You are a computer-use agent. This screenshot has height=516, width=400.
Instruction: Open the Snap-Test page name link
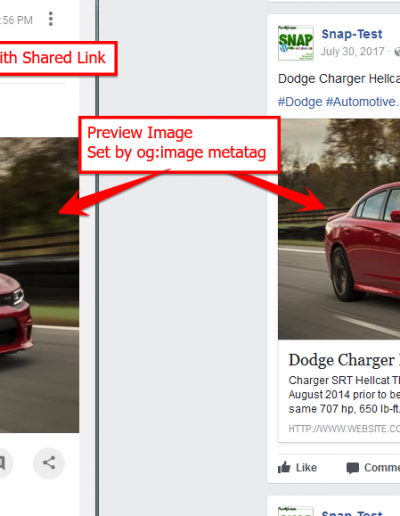(x=352, y=34)
